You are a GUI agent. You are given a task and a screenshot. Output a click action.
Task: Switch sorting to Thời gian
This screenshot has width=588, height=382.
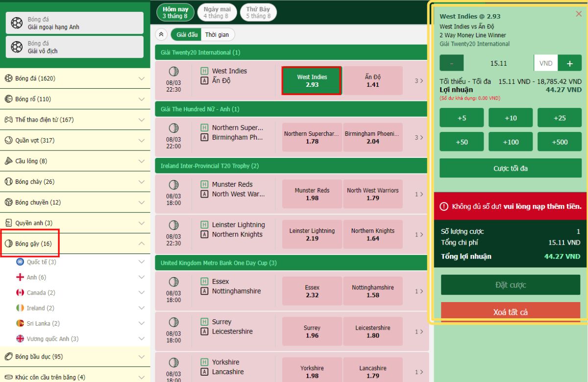point(217,34)
